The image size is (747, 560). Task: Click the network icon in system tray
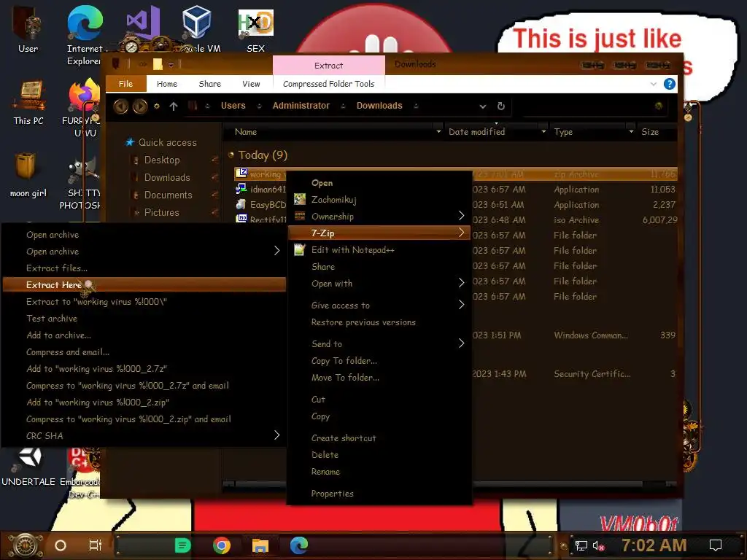tap(581, 545)
